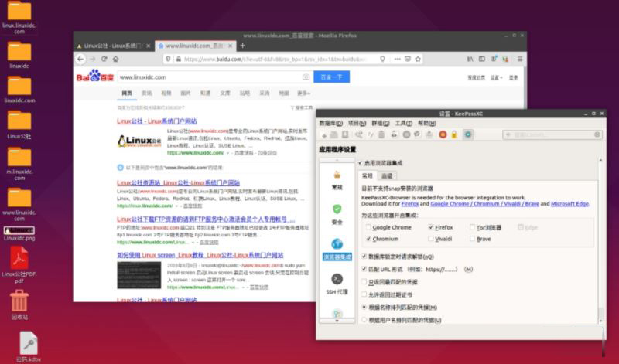Screen dimensions: 619x364
Task: Open Firefox hamburger menu
Action: click(520, 59)
